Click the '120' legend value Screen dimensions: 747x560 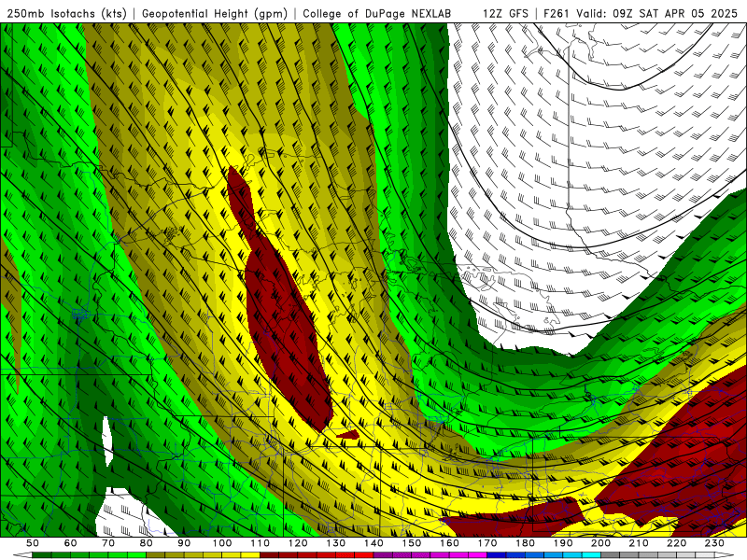(x=298, y=543)
